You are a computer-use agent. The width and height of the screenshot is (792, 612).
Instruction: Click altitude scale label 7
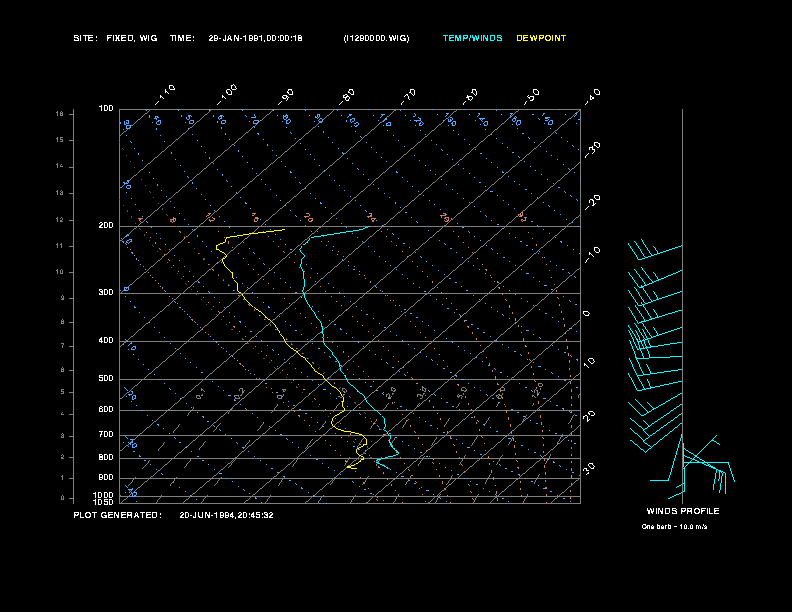[x=63, y=346]
